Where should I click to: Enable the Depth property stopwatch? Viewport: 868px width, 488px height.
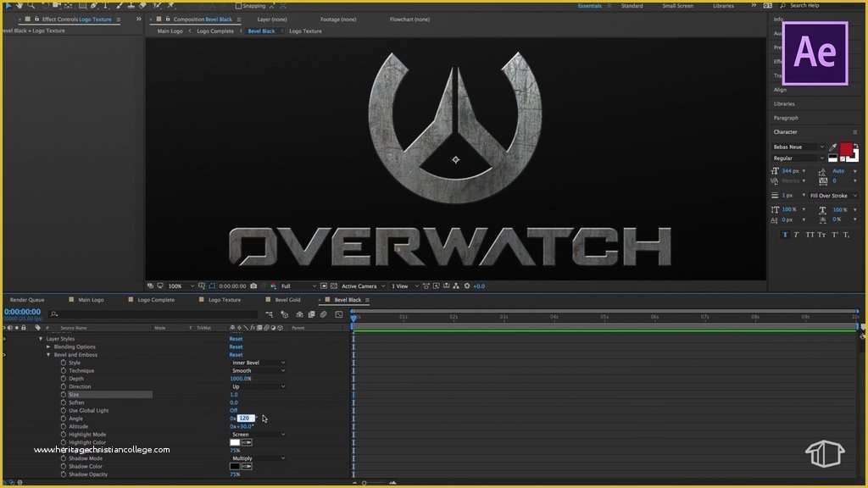(x=63, y=379)
